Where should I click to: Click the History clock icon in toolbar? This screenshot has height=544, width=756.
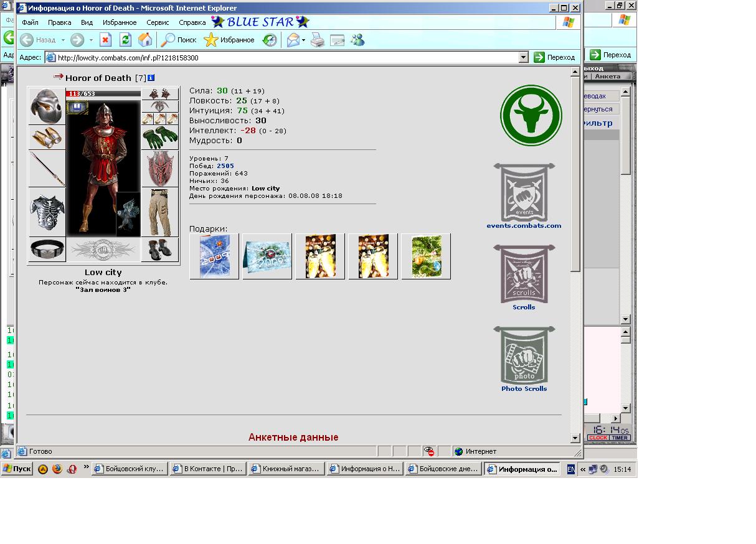pos(270,40)
